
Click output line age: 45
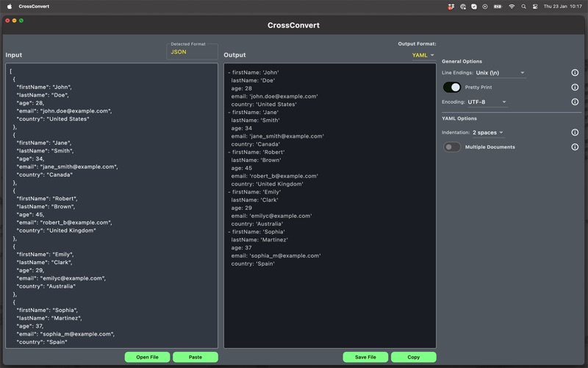[x=242, y=169]
